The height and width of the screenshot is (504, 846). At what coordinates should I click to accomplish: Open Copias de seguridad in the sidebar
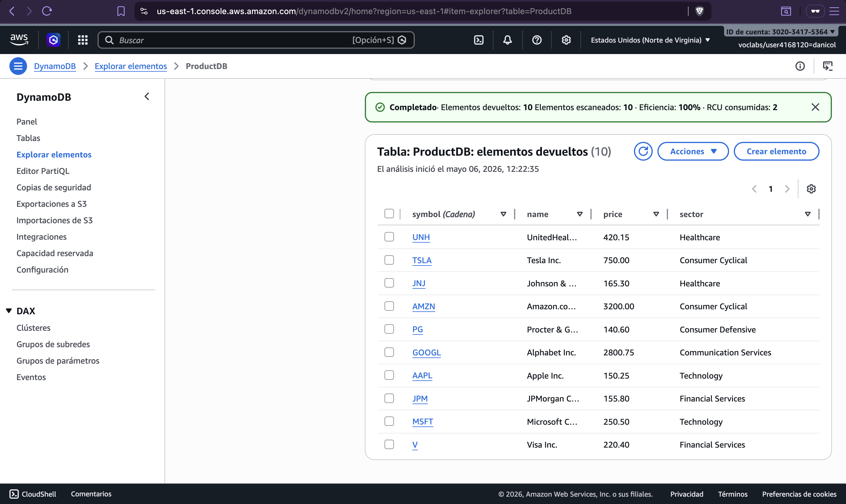pos(54,187)
